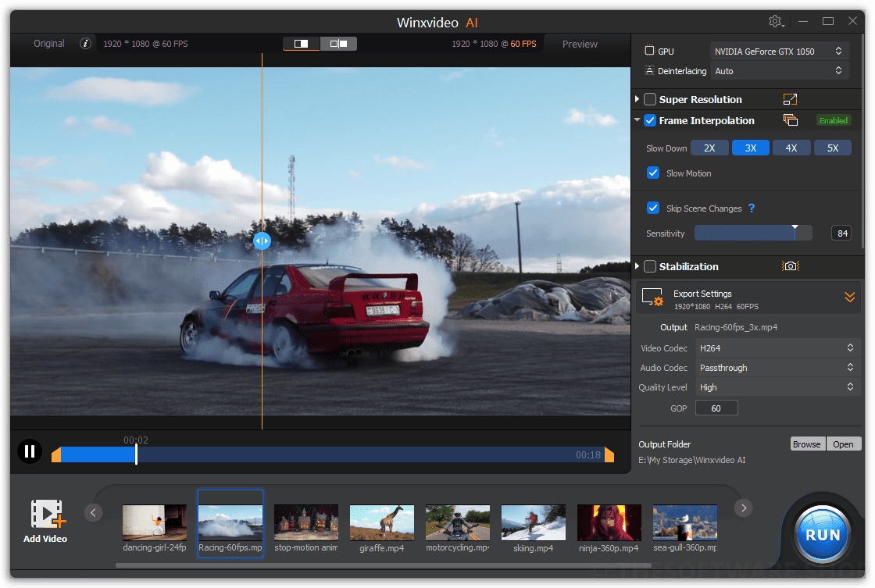Click the Frame Interpolation layers icon
This screenshot has height=588, width=875.
[x=790, y=120]
